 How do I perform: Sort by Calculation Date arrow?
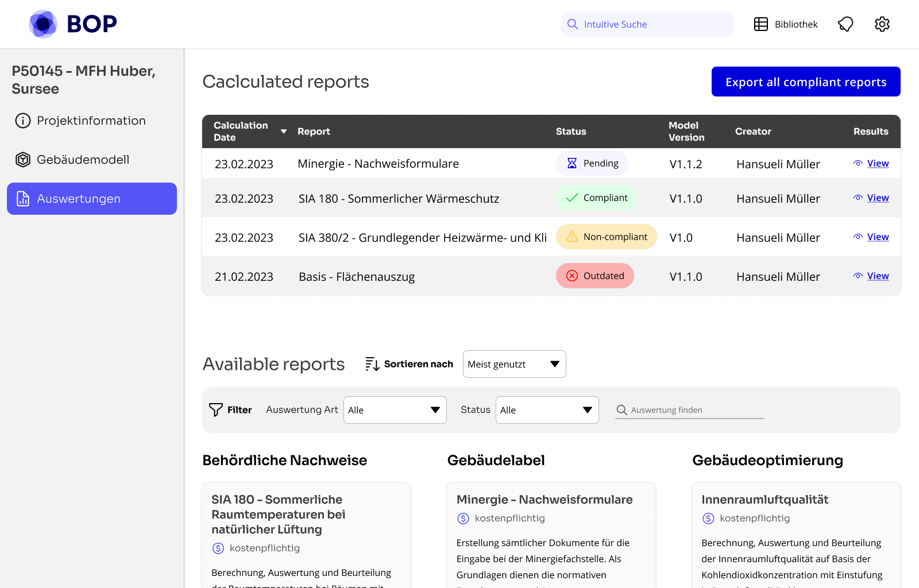(284, 131)
